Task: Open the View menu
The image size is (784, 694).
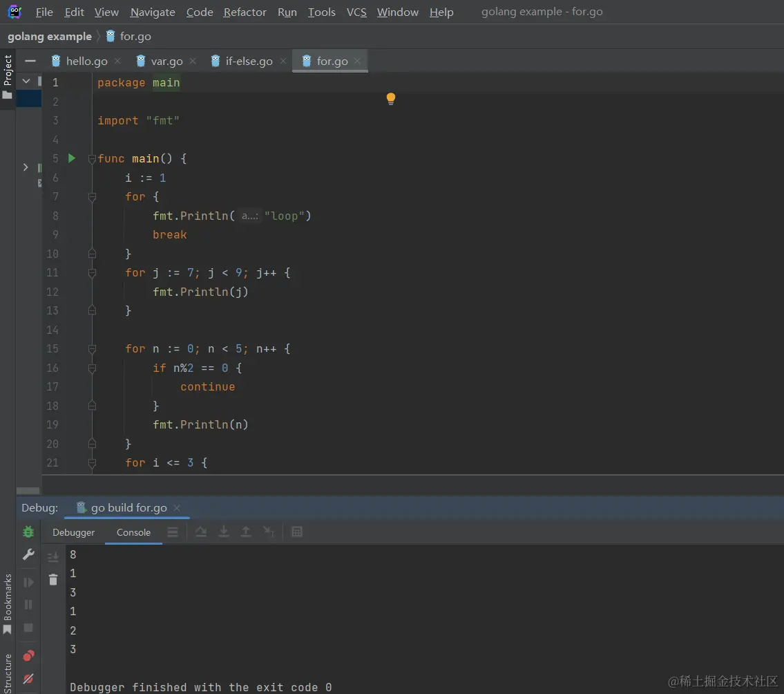Action: pyautogui.click(x=106, y=12)
